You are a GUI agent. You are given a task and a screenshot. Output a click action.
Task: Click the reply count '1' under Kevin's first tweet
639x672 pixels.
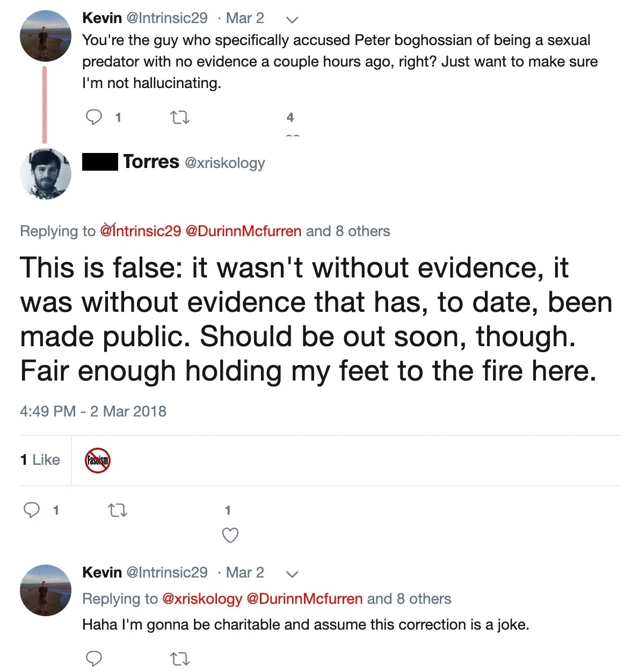point(119,116)
